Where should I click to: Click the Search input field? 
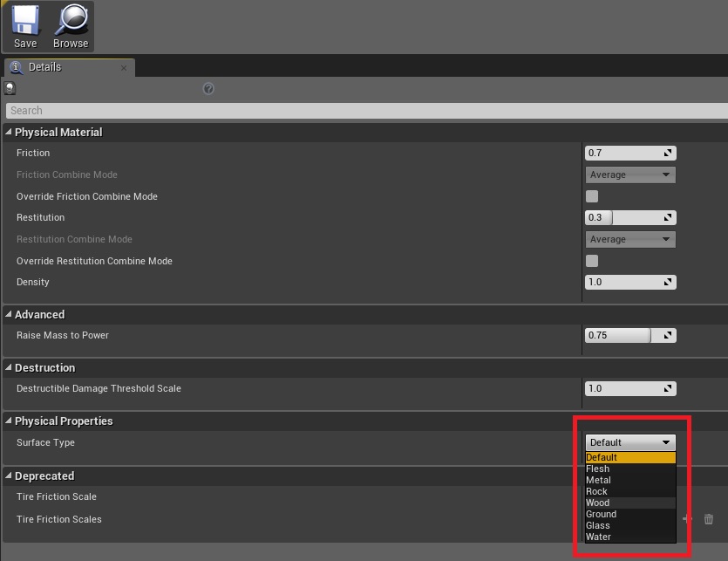(x=349, y=111)
